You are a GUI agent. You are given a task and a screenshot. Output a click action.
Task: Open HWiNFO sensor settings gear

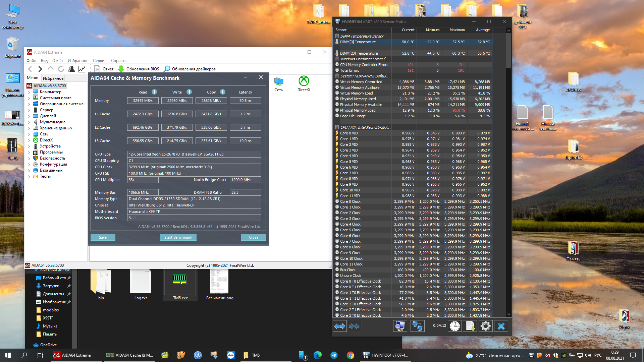click(485, 326)
